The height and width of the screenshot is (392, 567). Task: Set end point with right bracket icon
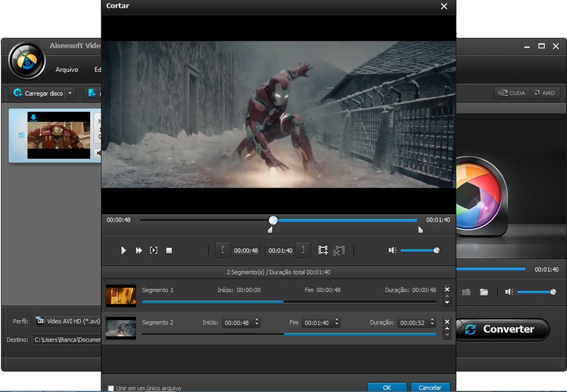point(302,250)
